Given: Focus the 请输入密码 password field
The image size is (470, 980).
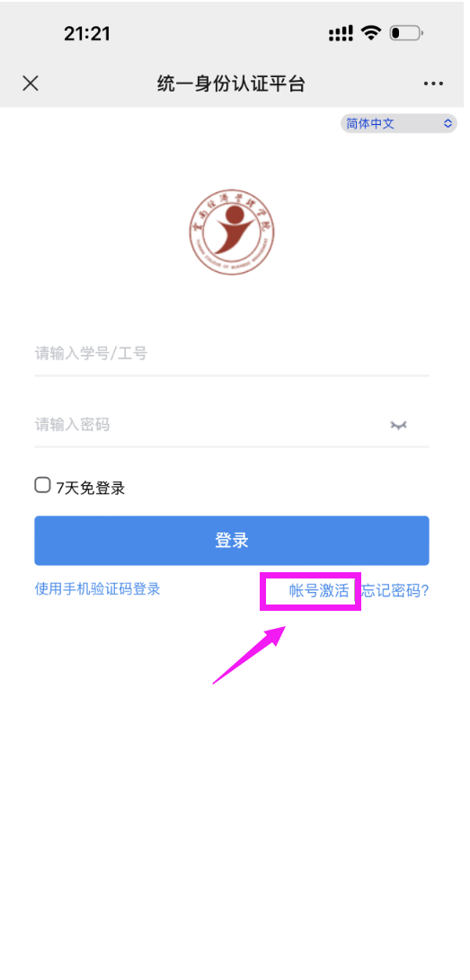Looking at the screenshot, I should tap(232, 426).
